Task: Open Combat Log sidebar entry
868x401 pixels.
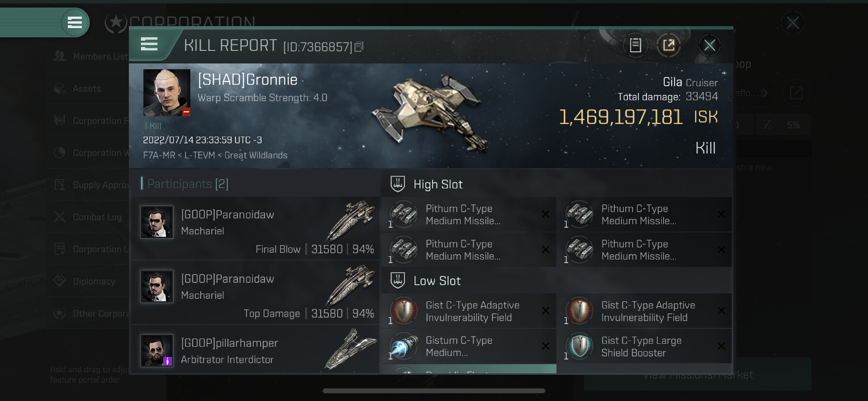Action: pyautogui.click(x=97, y=217)
